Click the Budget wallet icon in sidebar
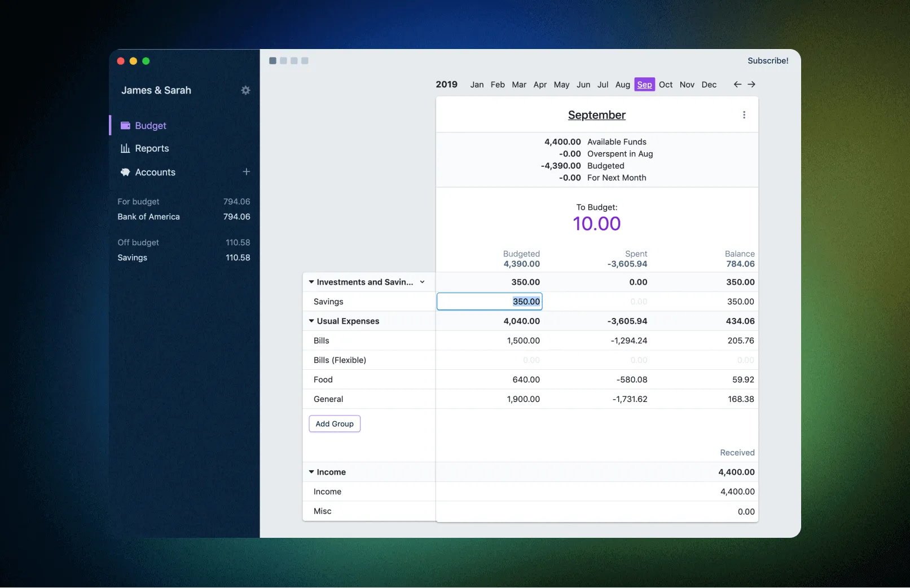This screenshot has height=588, width=910. click(125, 126)
